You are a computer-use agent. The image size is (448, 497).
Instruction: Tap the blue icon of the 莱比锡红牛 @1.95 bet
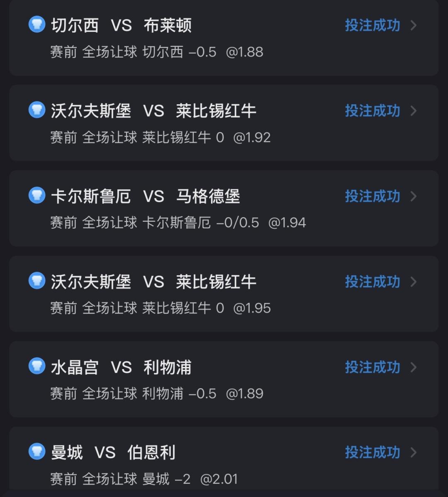[x=37, y=281]
